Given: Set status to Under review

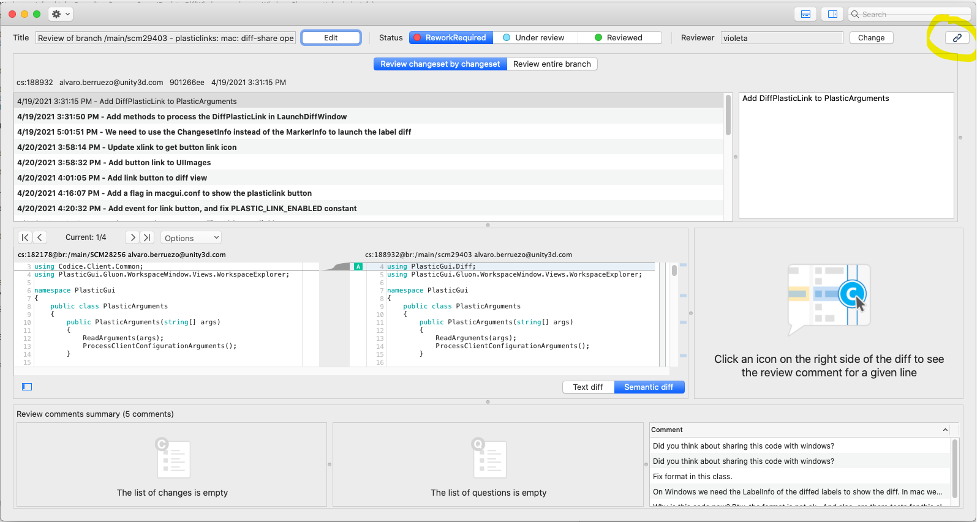Looking at the screenshot, I should coord(534,37).
